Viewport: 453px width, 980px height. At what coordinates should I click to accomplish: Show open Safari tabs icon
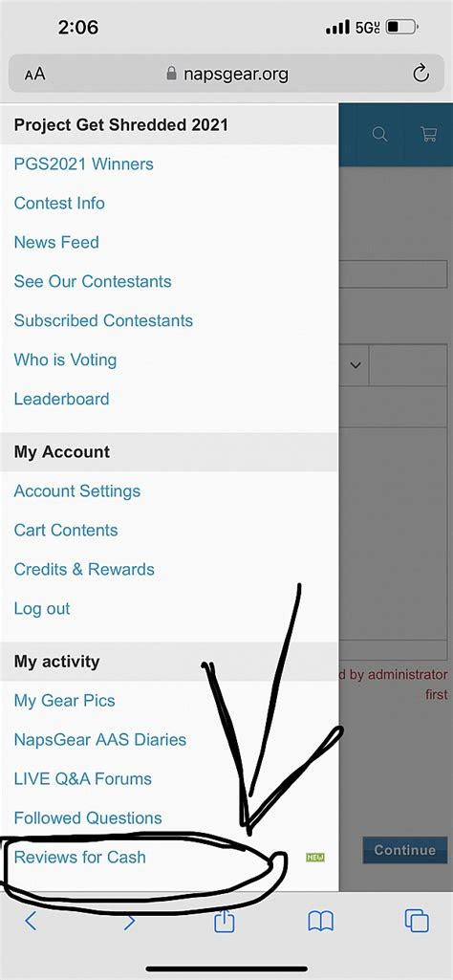coord(417,921)
